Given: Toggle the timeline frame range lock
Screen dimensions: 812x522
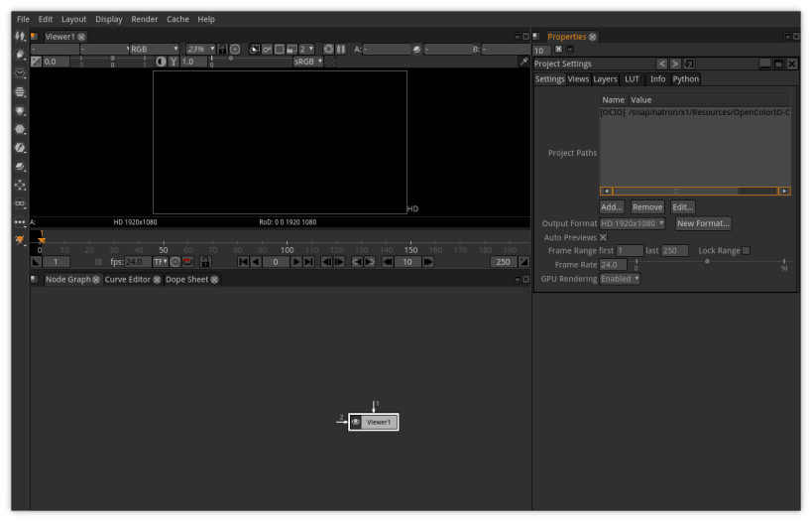Looking at the screenshot, I should click(205, 262).
